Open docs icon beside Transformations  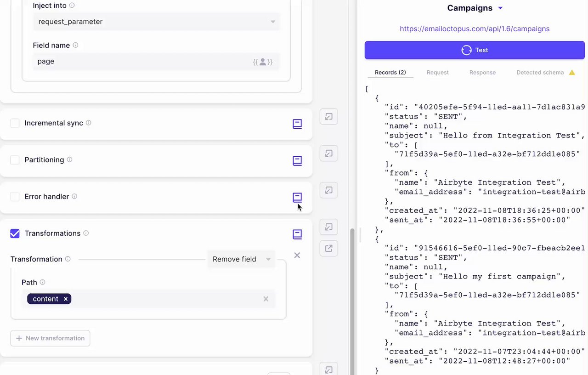(x=297, y=234)
